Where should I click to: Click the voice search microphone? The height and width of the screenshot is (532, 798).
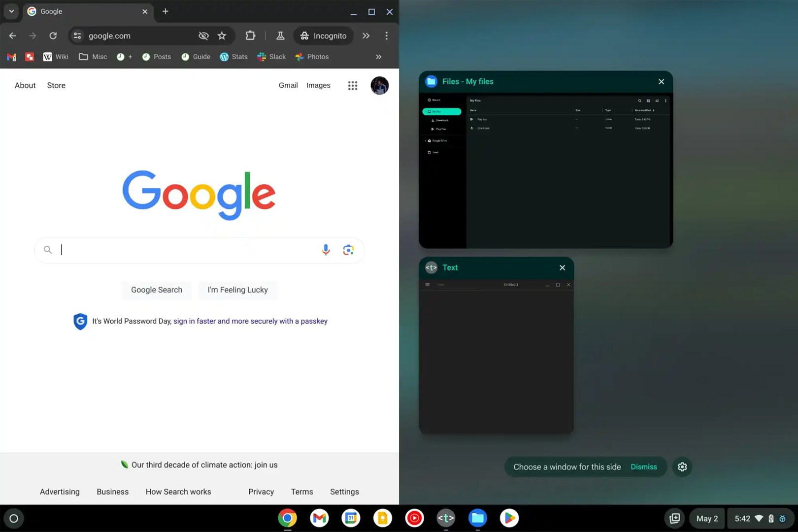coord(325,250)
